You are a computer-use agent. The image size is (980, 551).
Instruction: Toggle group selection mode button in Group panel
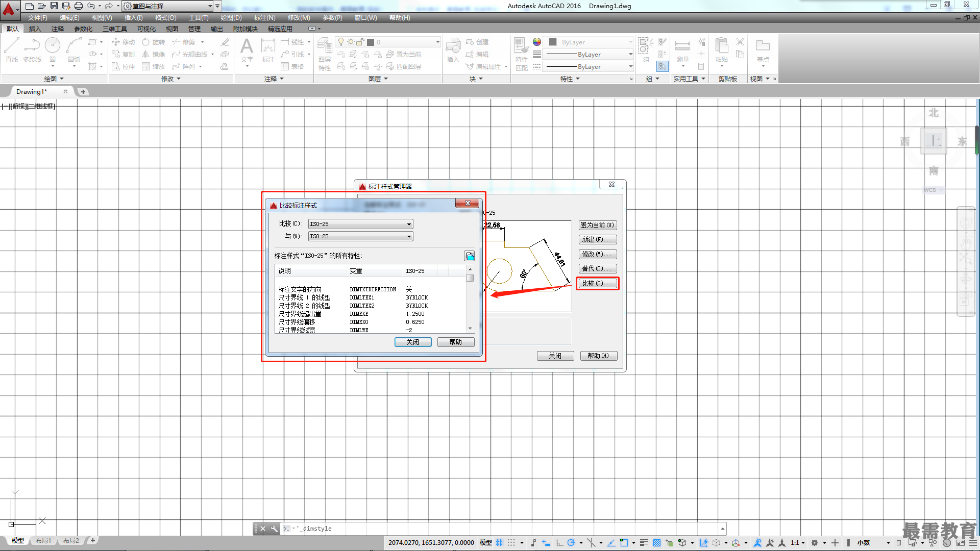[662, 66]
